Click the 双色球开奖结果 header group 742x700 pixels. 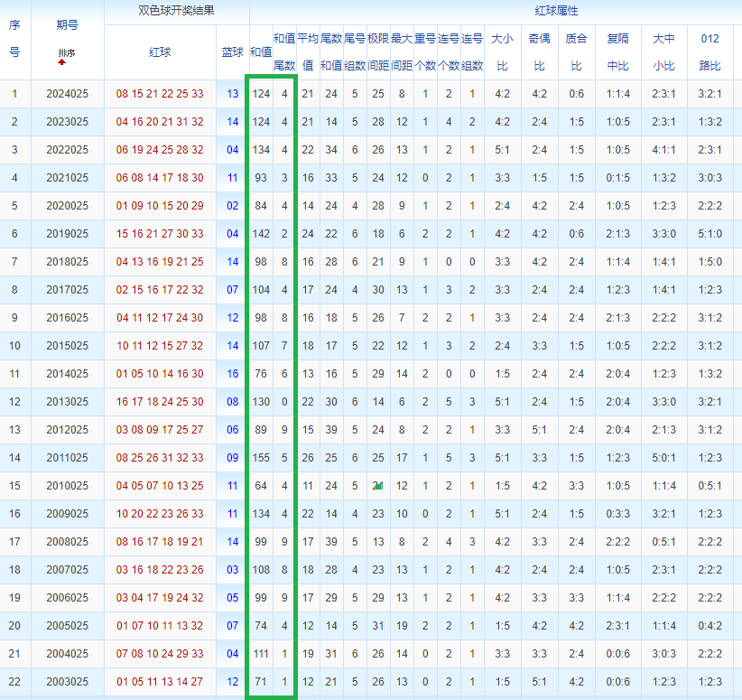pos(176,12)
